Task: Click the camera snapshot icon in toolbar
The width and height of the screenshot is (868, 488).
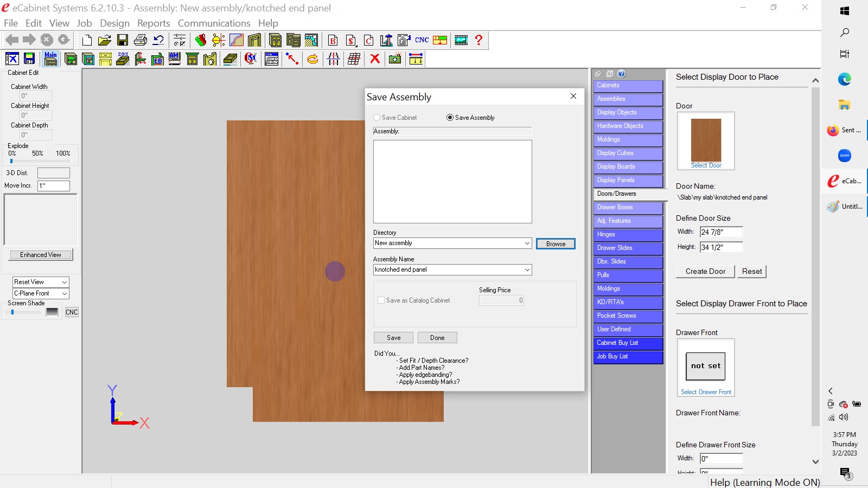Action: 395,59
